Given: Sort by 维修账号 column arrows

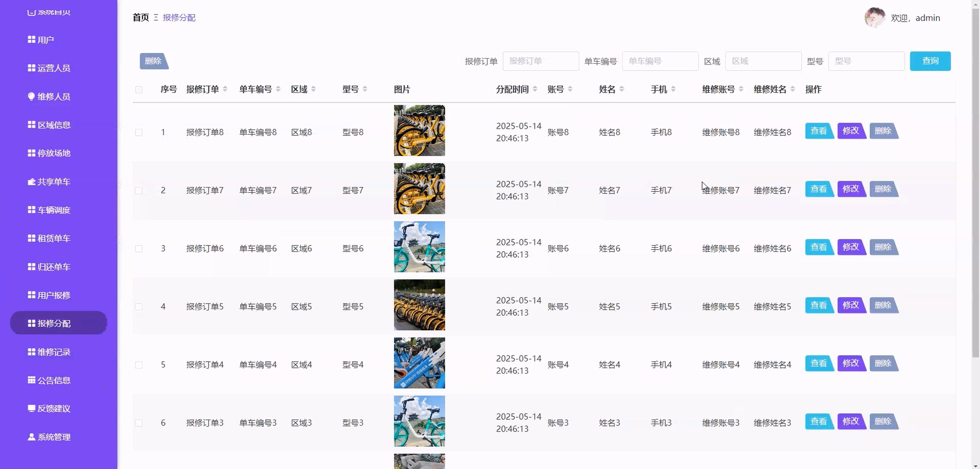Looking at the screenshot, I should pyautogui.click(x=741, y=89).
